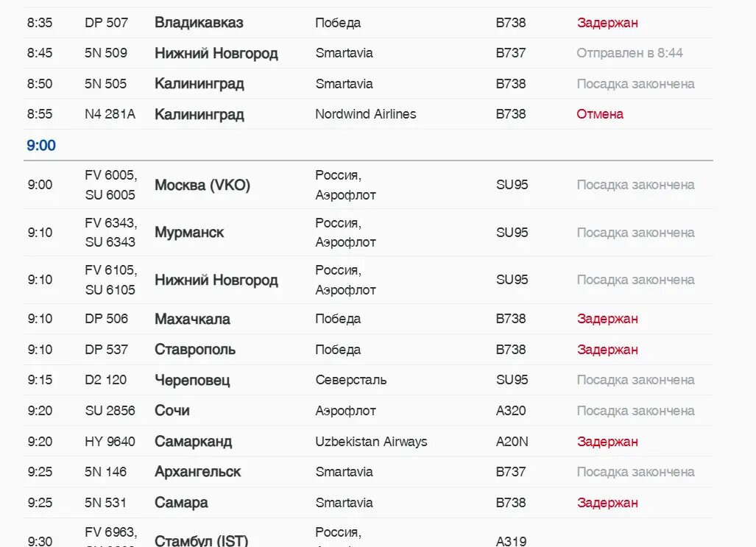Click Отправлен в 8:44 status text
Viewport: 756px width, 547px height.
629,53
